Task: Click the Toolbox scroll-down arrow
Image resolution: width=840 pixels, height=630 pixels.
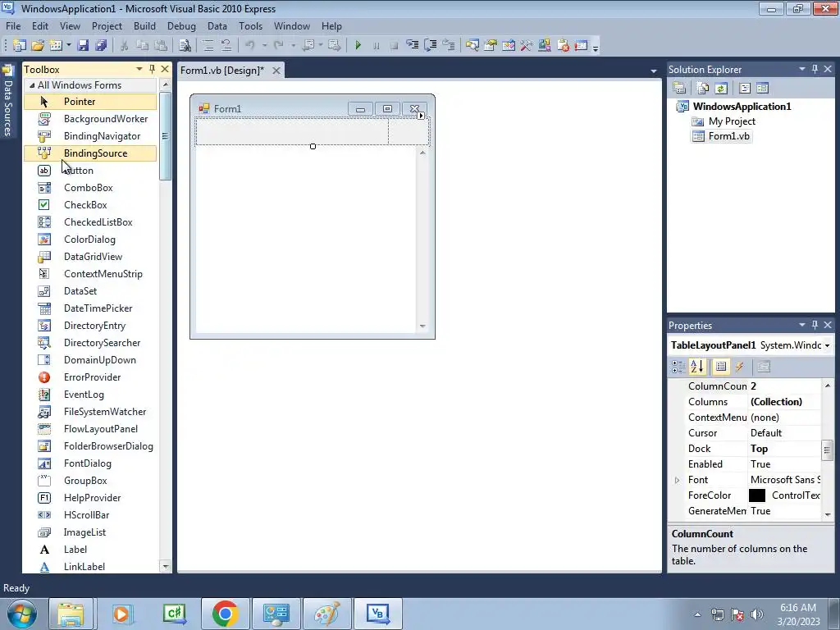Action: (166, 566)
